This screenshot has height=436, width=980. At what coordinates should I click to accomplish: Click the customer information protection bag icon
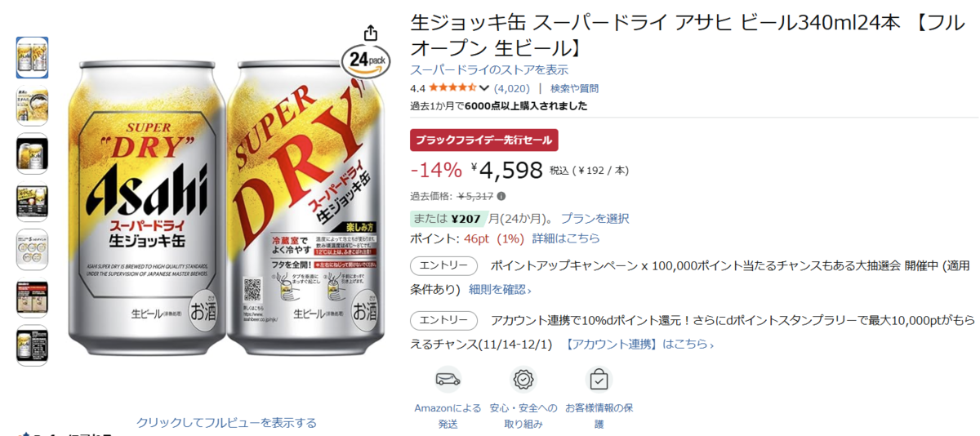point(599,380)
